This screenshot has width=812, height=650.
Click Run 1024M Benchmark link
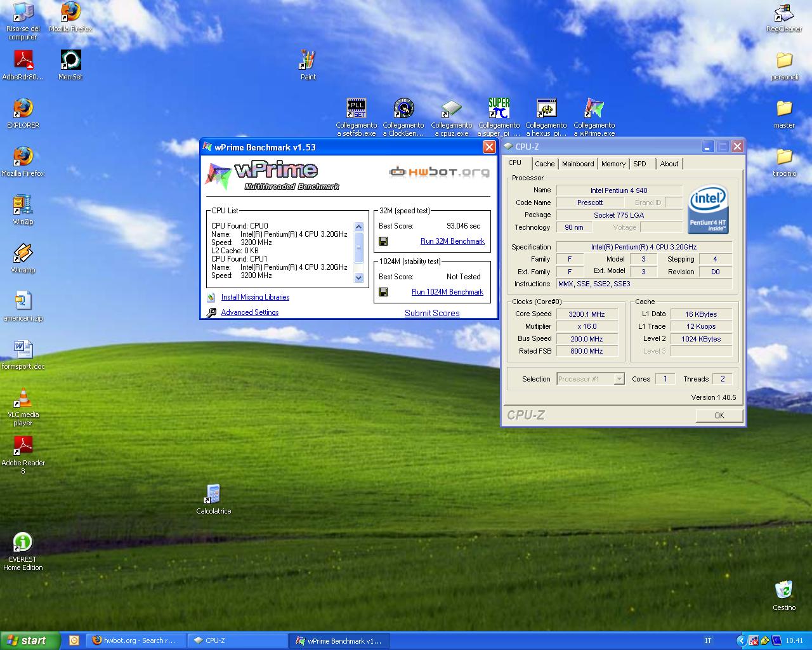click(447, 292)
